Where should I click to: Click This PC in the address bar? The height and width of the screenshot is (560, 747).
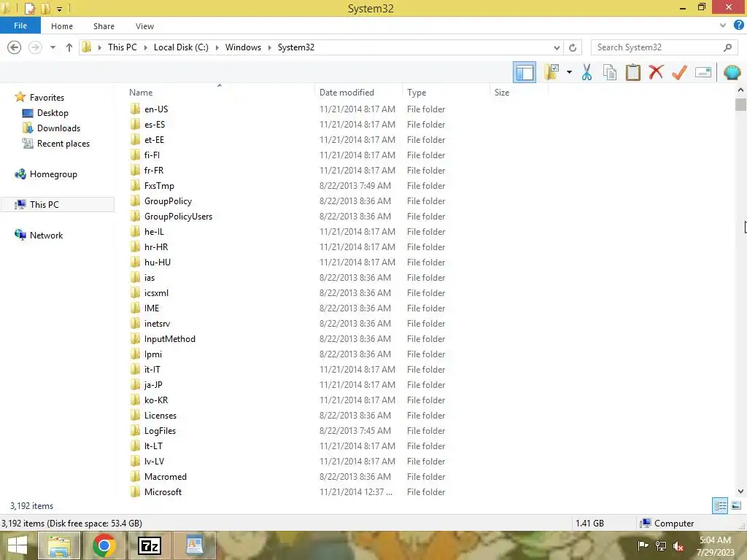pyautogui.click(x=123, y=47)
